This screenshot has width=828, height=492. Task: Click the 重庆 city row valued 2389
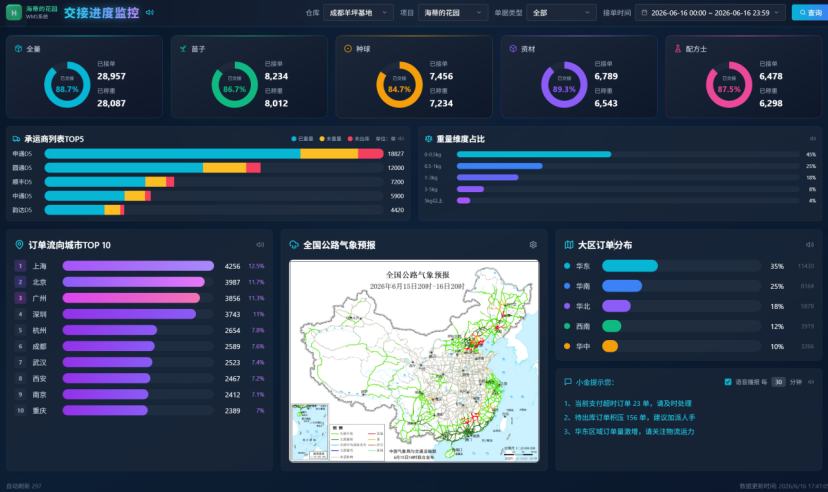tap(139, 411)
